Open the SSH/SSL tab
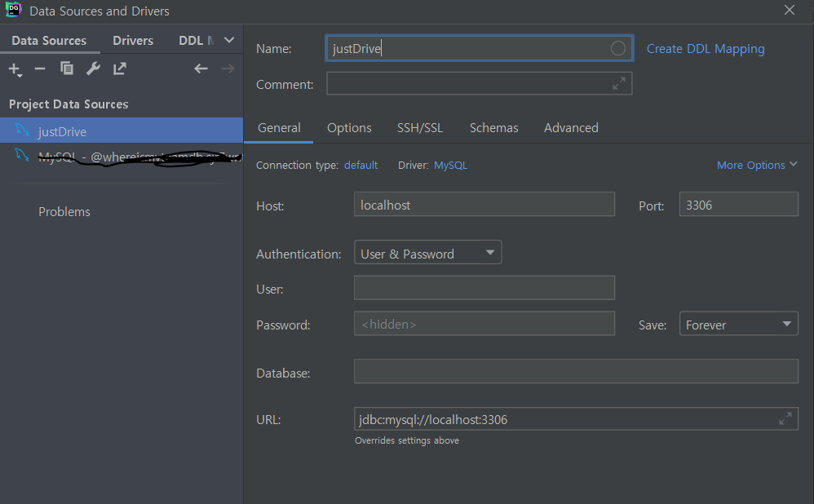The image size is (814, 504). click(420, 128)
